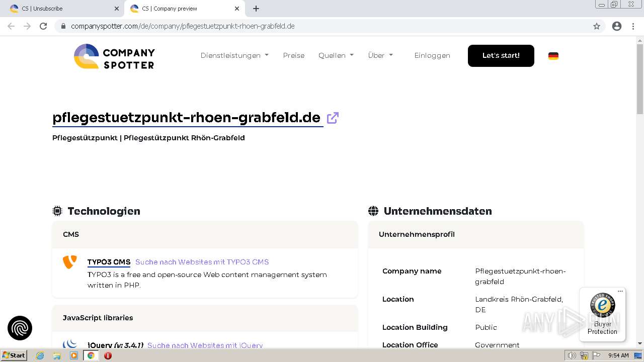
Task: Click the jQuery logo icon
Action: (x=70, y=344)
